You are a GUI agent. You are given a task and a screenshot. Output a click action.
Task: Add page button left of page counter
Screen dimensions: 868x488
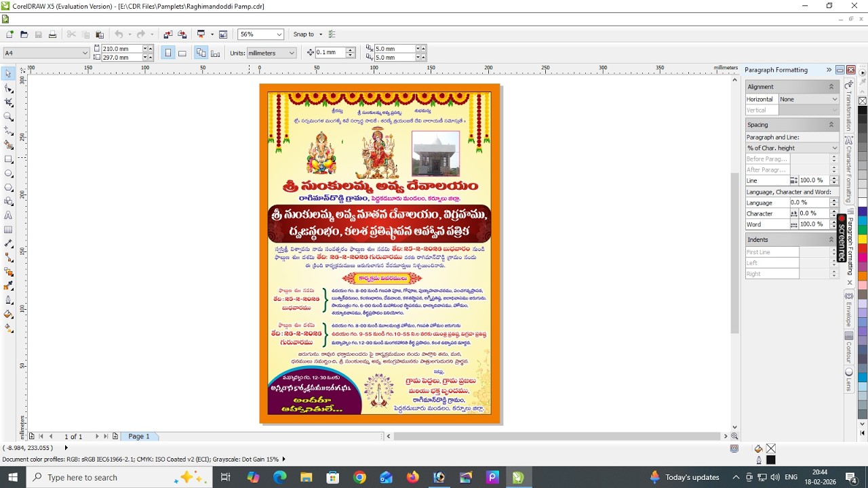pos(31,436)
